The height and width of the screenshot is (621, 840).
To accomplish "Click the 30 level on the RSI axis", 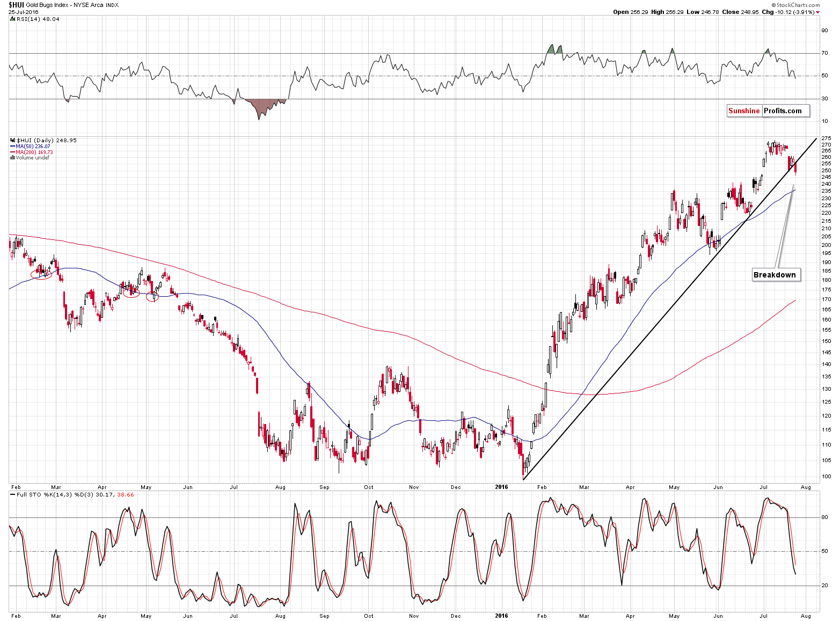I will pyautogui.click(x=824, y=99).
